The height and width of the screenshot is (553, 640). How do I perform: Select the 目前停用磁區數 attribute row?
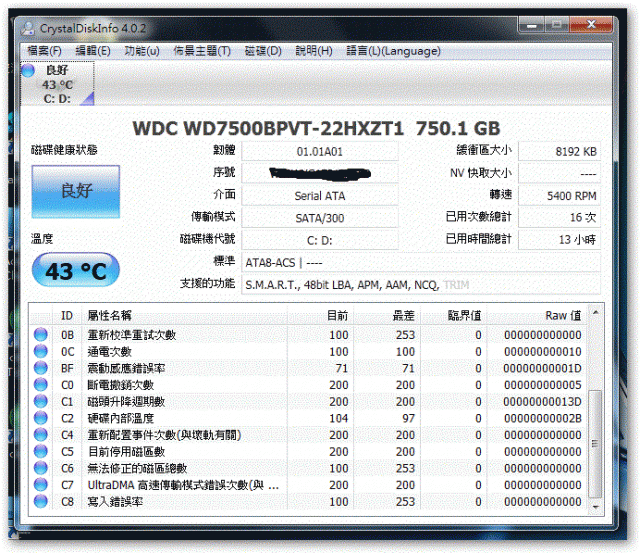pyautogui.click(x=308, y=451)
